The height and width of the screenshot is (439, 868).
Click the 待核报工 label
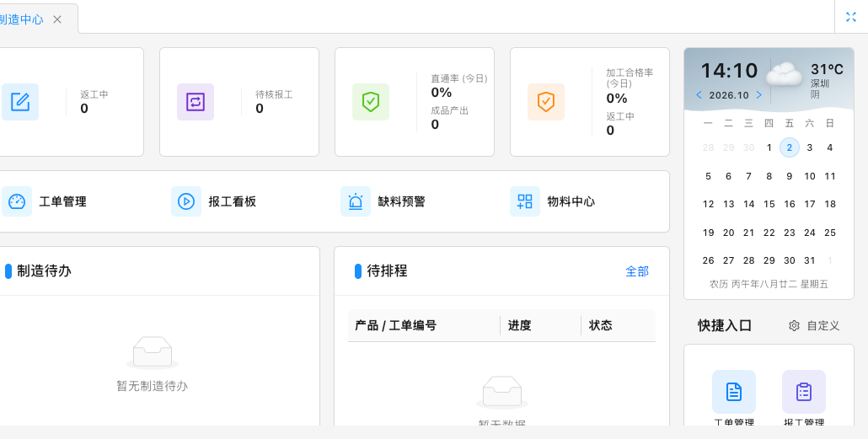click(x=274, y=94)
